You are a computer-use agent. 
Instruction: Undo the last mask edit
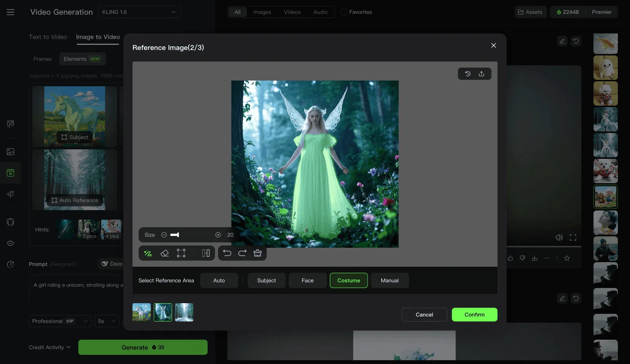pyautogui.click(x=227, y=253)
